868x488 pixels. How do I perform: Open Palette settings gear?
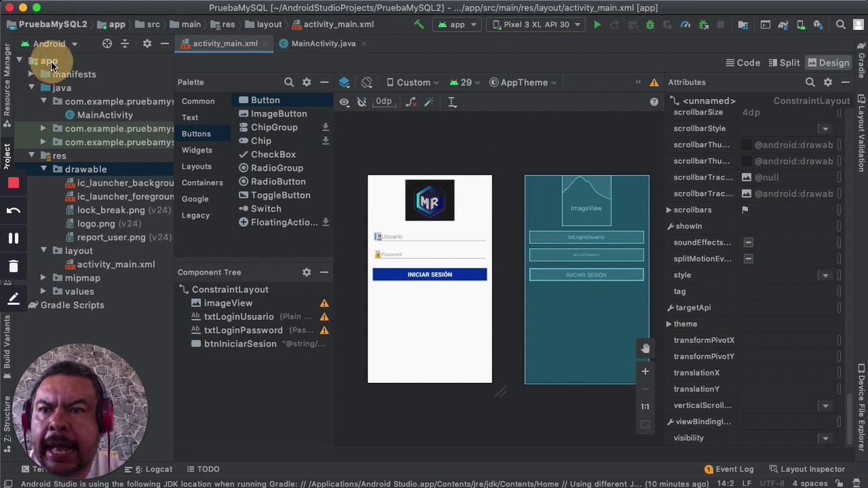click(307, 82)
